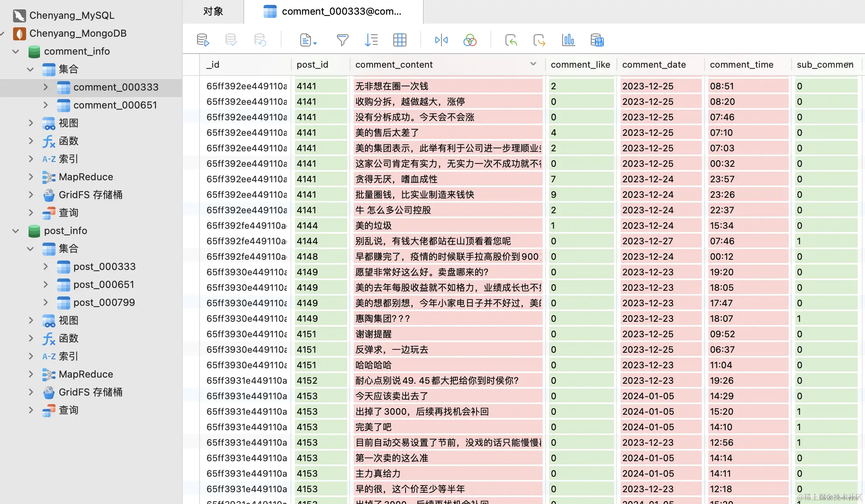
Task: Click post_id cell '4152'
Action: click(x=321, y=380)
